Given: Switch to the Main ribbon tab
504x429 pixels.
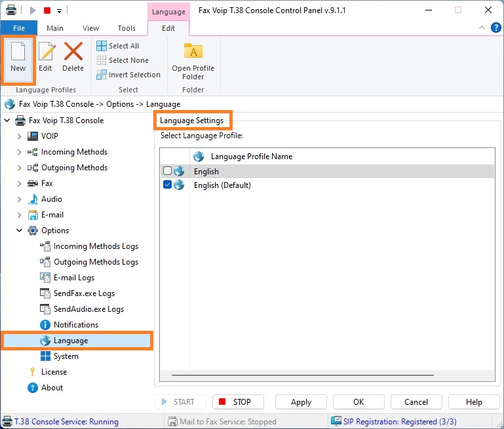Looking at the screenshot, I should (55, 28).
